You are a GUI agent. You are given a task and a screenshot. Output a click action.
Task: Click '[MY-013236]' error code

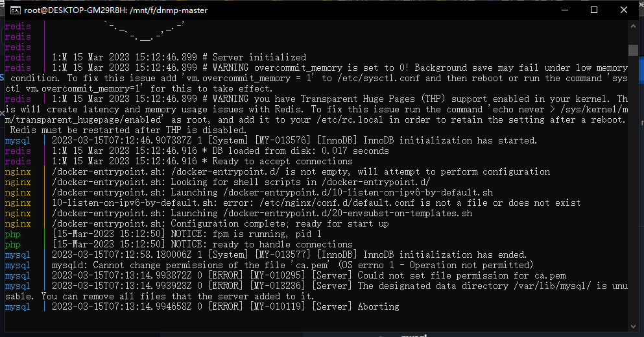pos(277,286)
